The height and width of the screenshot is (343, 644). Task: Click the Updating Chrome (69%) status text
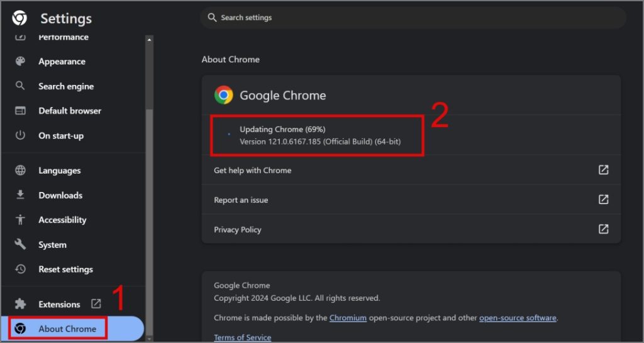[x=282, y=129]
